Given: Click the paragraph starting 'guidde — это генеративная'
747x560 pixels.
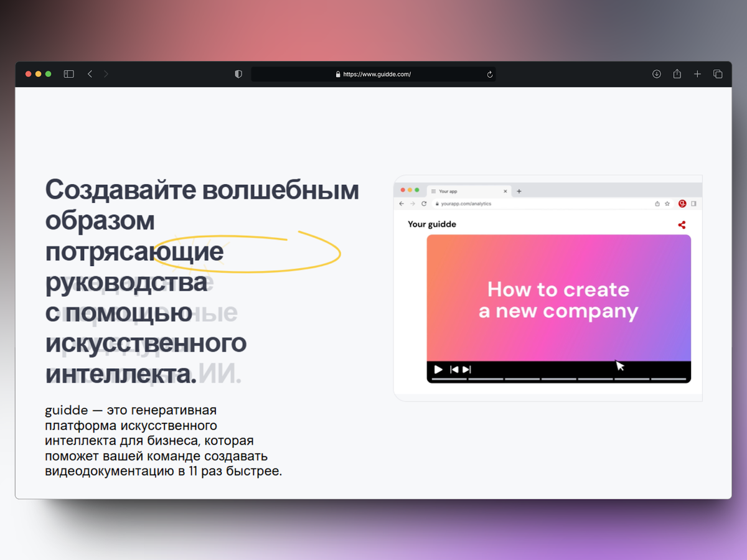Looking at the screenshot, I should point(164,441).
